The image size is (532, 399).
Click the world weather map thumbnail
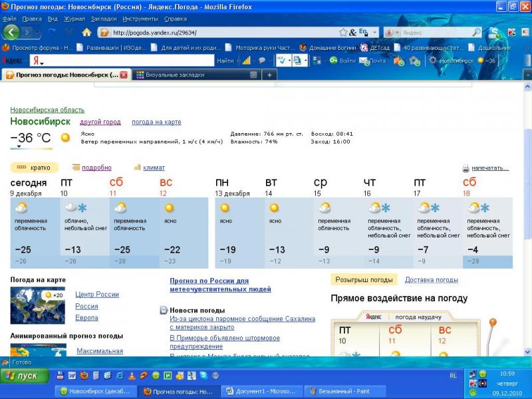pyautogui.click(x=38, y=305)
